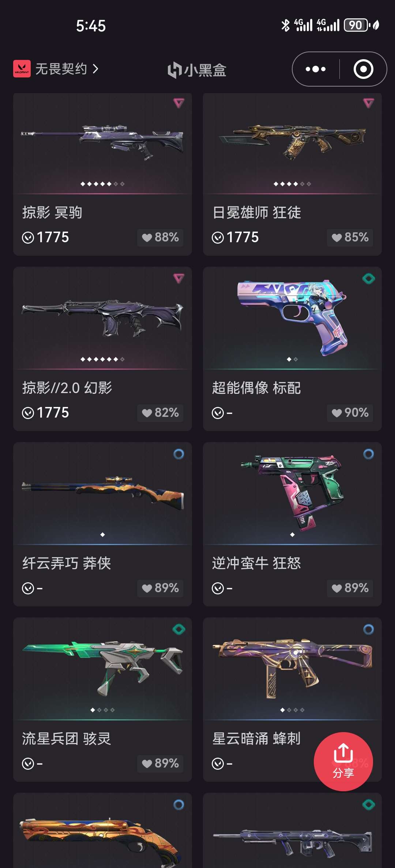This screenshot has width=395, height=868.
Task: Tap the 小黑盒 logo in header
Action: pos(197,69)
